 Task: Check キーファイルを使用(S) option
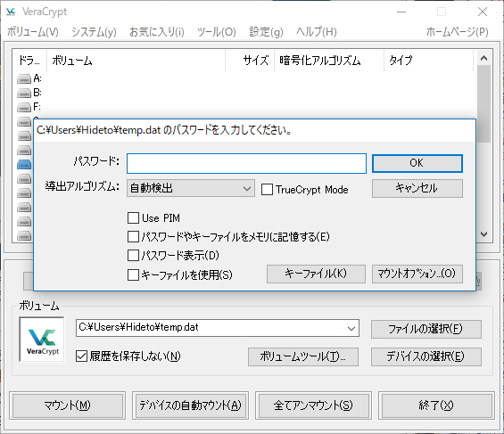click(x=134, y=275)
